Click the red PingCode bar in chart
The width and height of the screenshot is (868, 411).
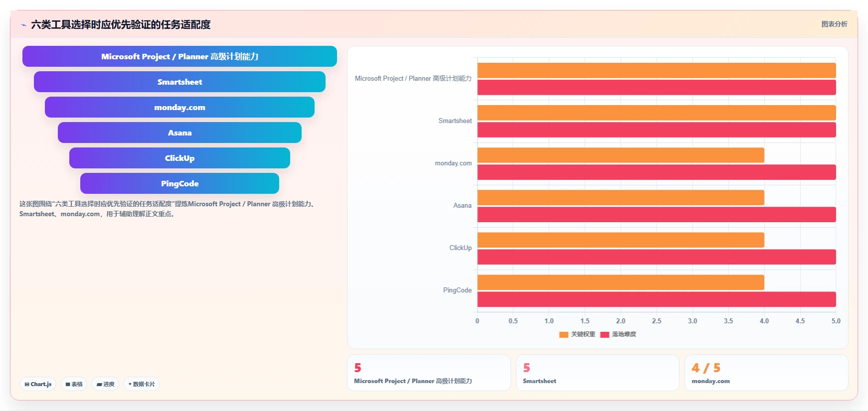coord(657,299)
